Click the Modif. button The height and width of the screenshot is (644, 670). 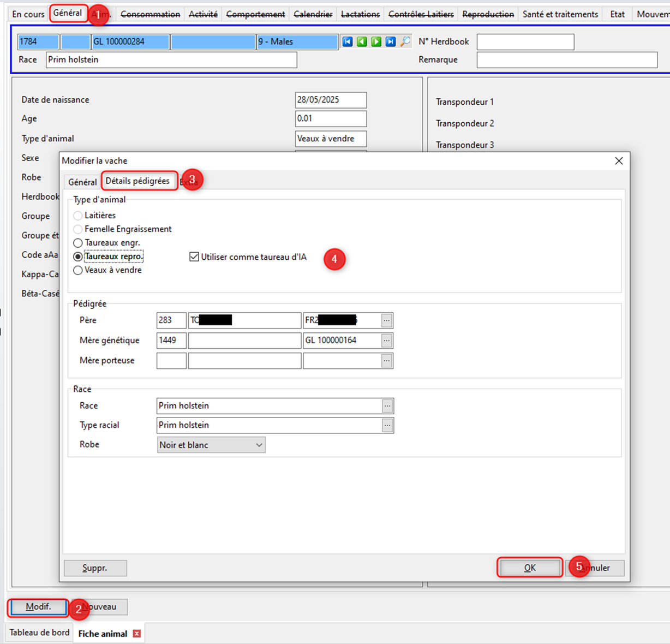[38, 607]
